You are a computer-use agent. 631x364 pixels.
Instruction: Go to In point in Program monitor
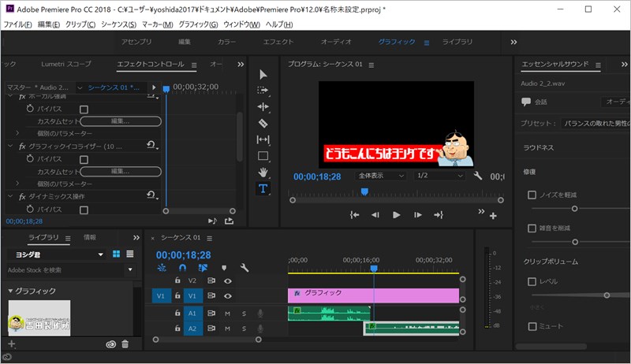[x=354, y=215]
